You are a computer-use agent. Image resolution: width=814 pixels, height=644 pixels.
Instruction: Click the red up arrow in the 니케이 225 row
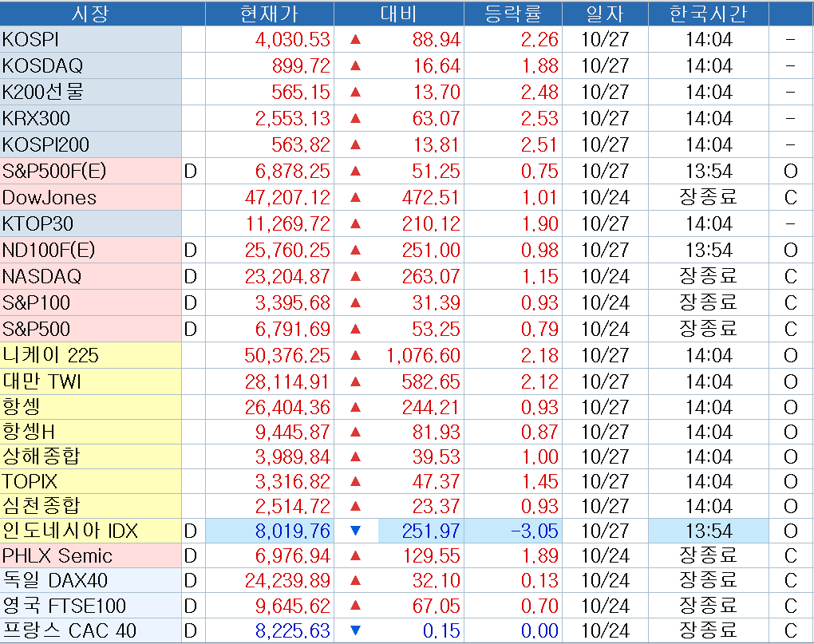point(356,355)
